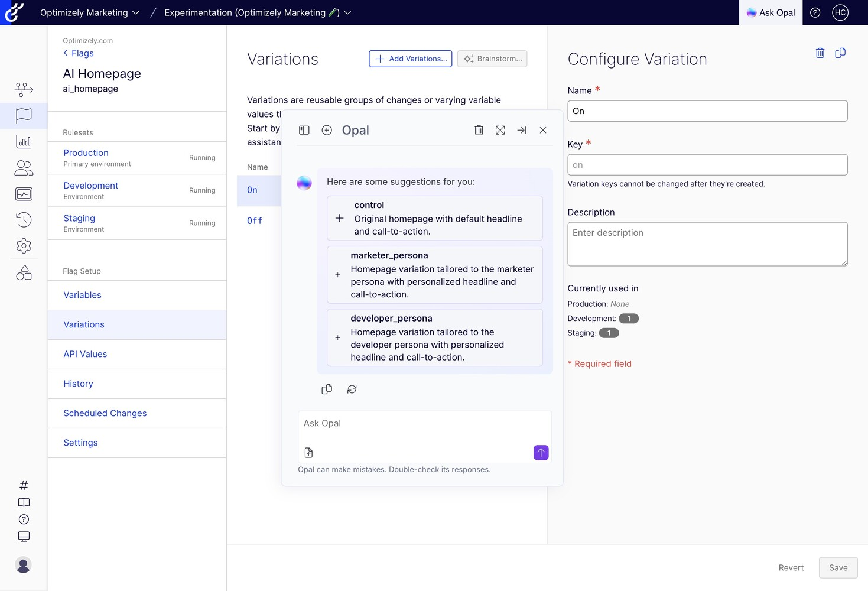Screen dimensions: 868x591
Task: Click the Description text area
Action: click(707, 244)
